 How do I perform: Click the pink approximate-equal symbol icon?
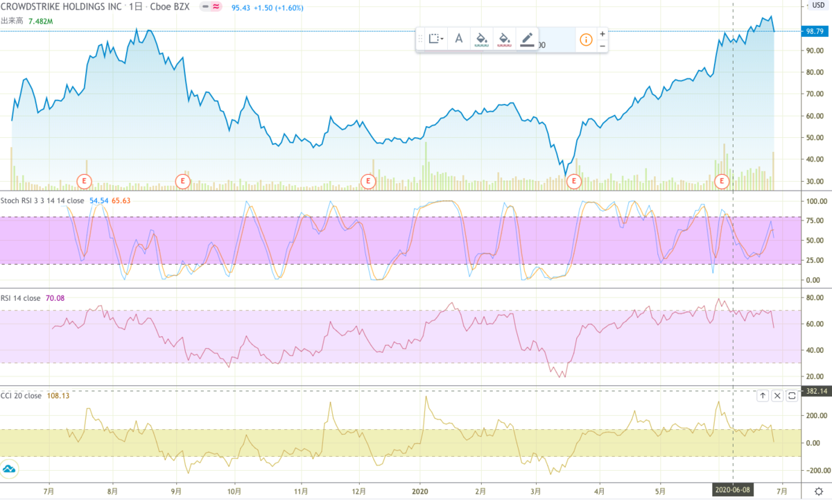[217, 8]
